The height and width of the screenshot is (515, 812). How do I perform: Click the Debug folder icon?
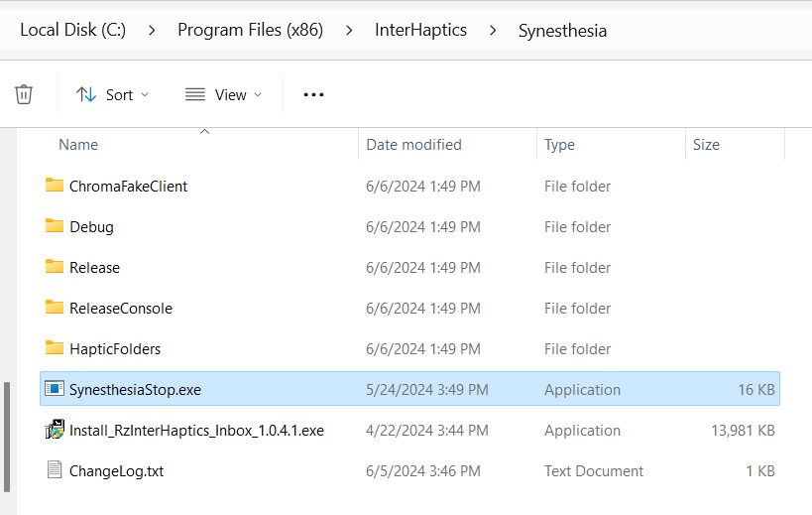tap(55, 226)
